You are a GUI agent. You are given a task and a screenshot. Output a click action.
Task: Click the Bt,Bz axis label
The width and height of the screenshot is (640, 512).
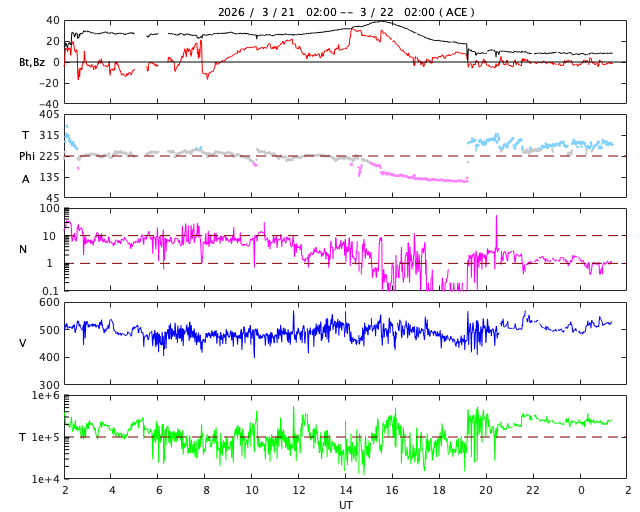click(x=32, y=62)
